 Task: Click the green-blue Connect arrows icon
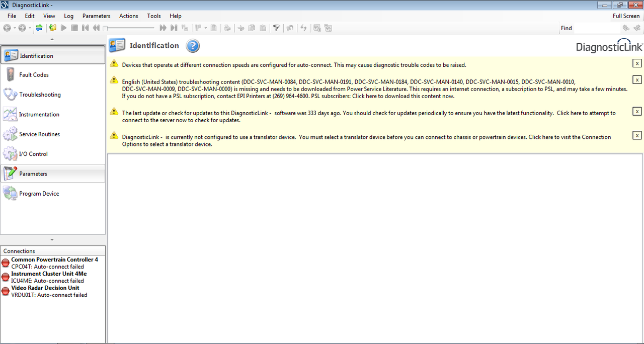click(x=39, y=28)
